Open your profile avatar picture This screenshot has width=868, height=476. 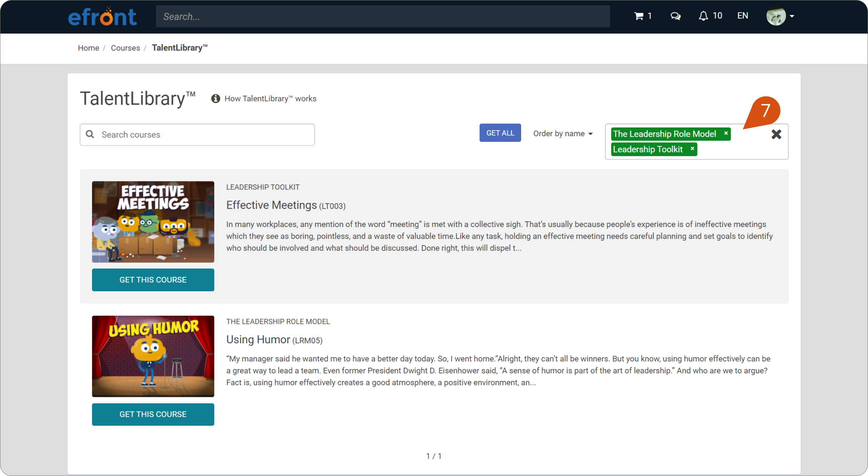776,16
